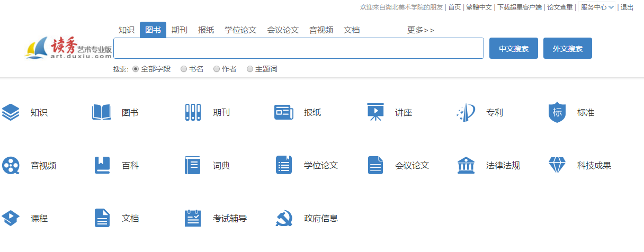The width and height of the screenshot is (644, 252).
Task: Select the 全部字段 radio button
Action: point(136,69)
